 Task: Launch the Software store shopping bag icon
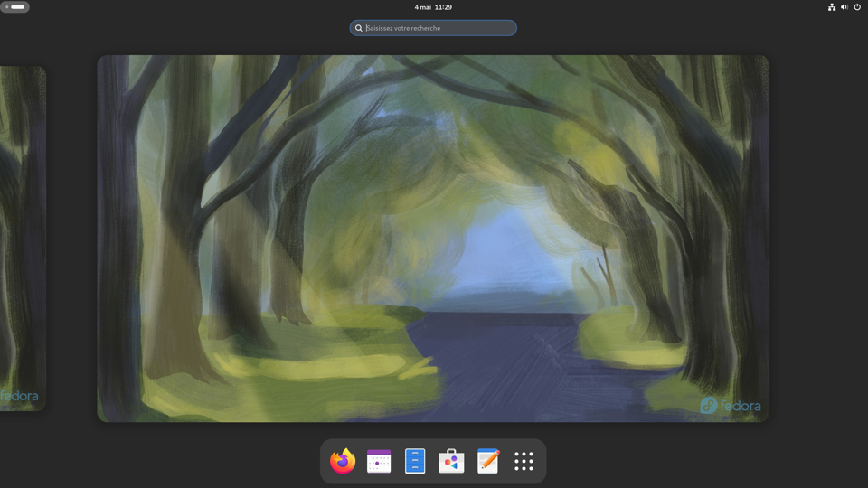(451, 461)
